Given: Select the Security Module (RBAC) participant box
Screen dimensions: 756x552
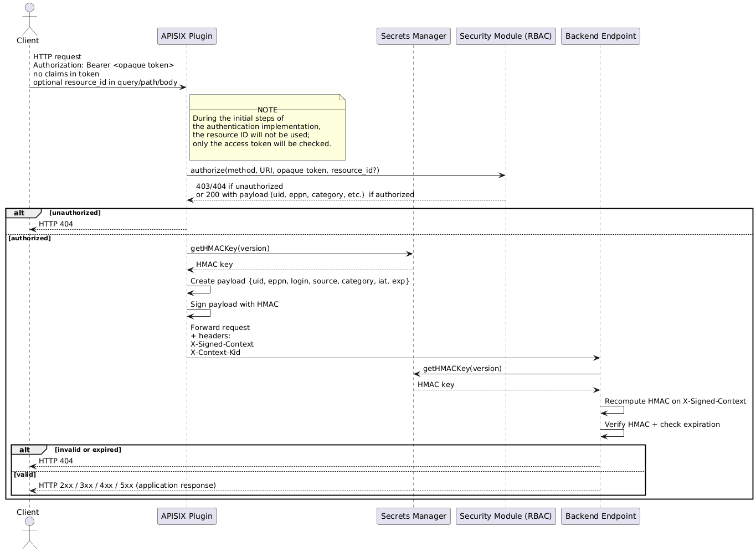Looking at the screenshot, I should coord(506,36).
